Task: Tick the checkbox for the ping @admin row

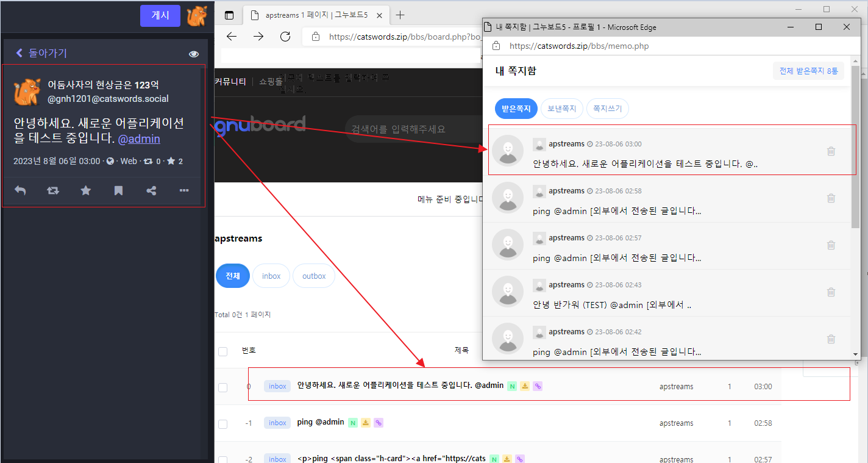Action: click(223, 423)
